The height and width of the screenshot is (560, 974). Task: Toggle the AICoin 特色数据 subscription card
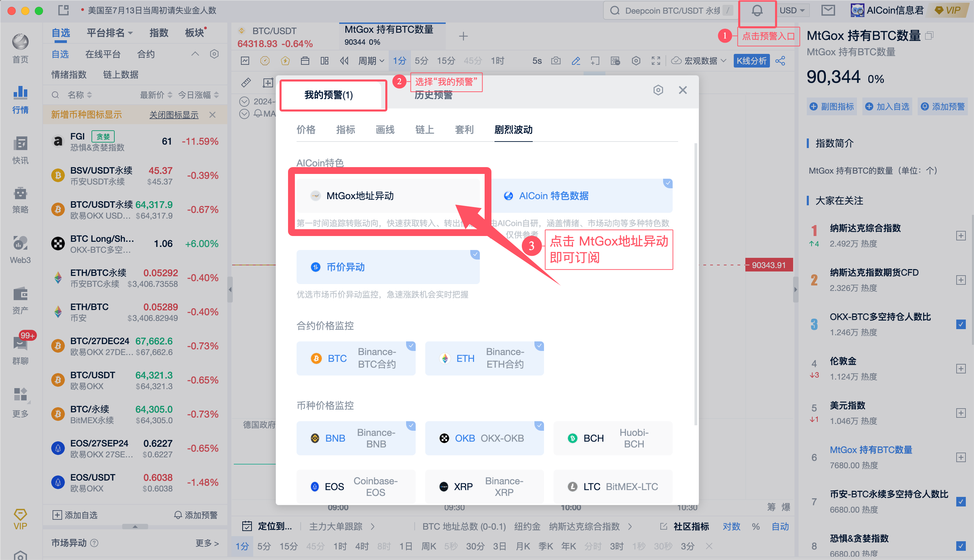[581, 196]
